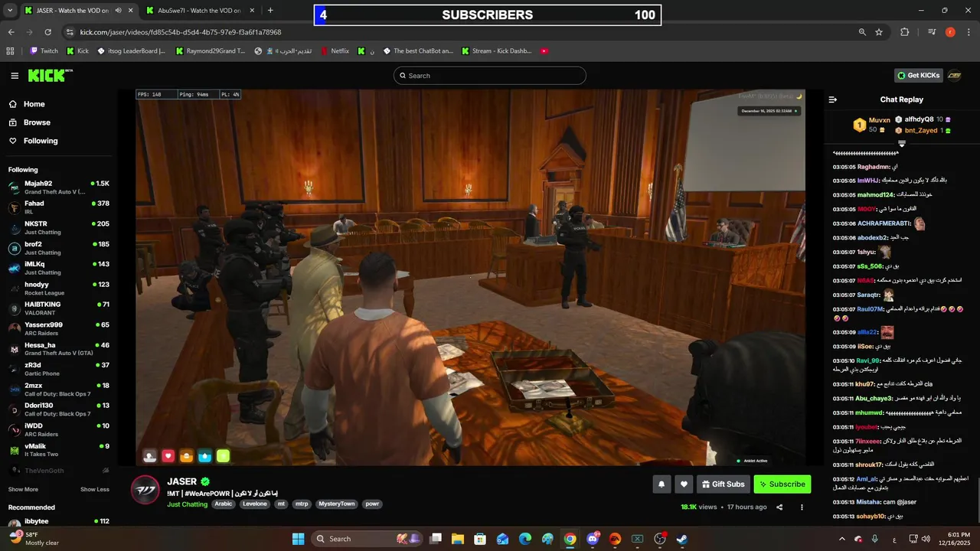
Task: Open the Kick sidebar hamburger menu
Action: [15, 76]
